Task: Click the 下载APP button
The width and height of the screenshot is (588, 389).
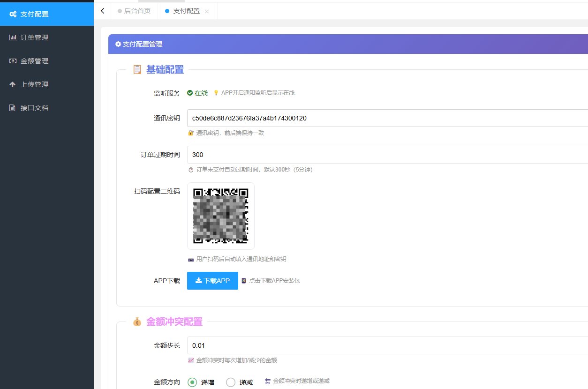Action: click(x=212, y=281)
